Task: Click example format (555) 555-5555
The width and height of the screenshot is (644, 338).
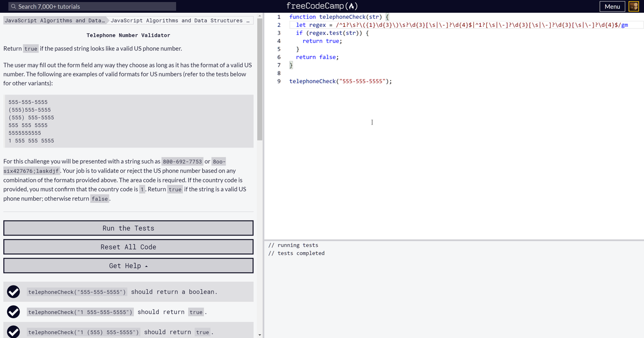Action: 31,117
